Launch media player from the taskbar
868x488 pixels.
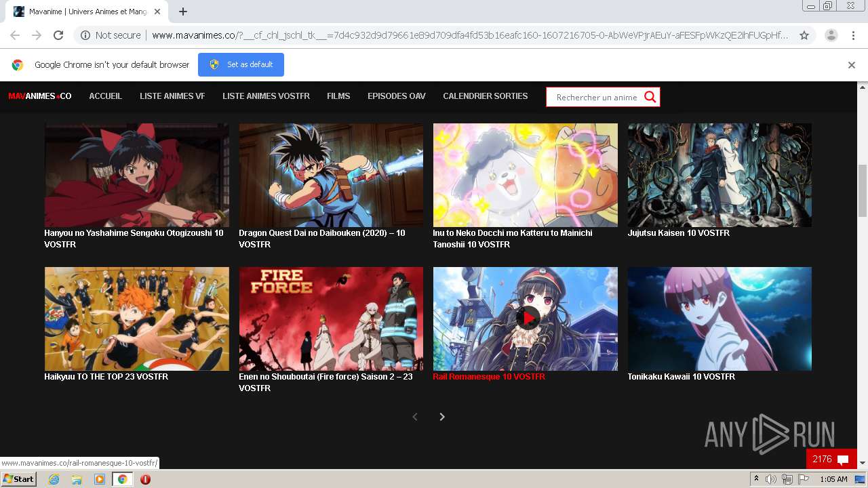point(100,479)
